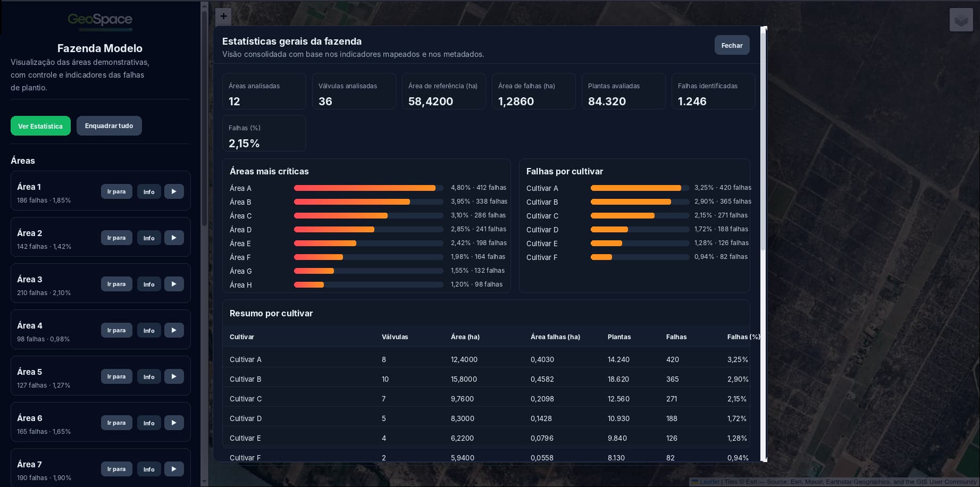
Task: Go to Área 5 with Ir para
Action: tap(116, 376)
